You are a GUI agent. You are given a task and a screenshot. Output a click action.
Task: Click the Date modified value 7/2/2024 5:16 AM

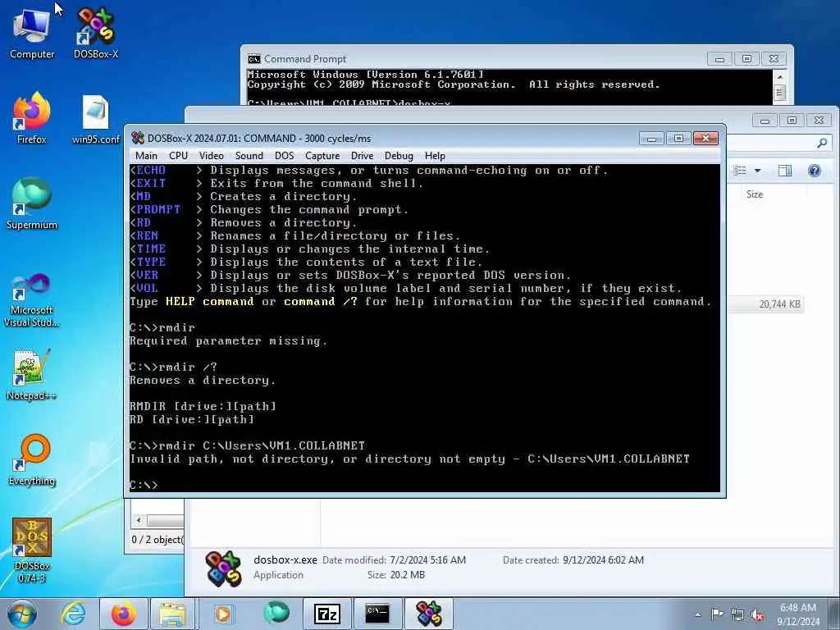coord(427,559)
